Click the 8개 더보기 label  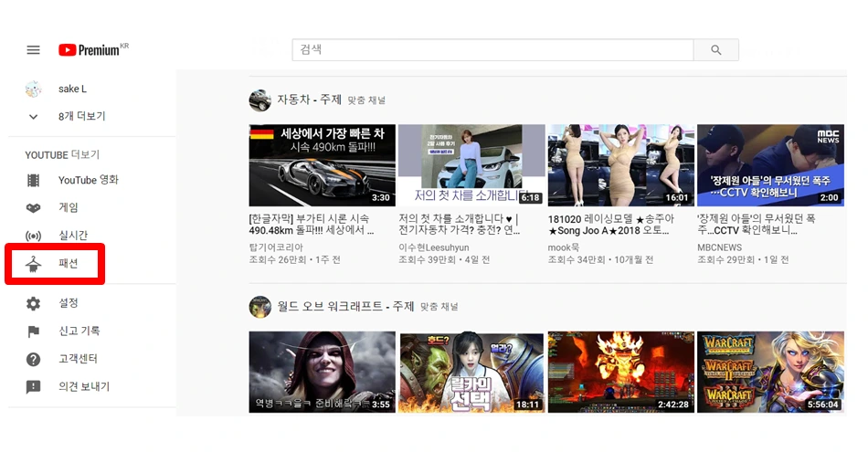82,116
